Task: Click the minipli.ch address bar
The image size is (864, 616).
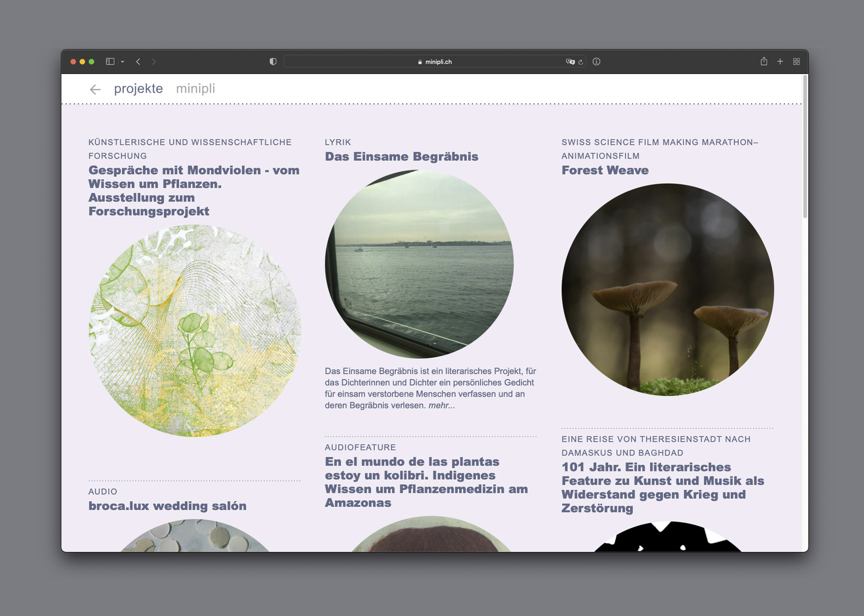Action: pyautogui.click(x=434, y=61)
